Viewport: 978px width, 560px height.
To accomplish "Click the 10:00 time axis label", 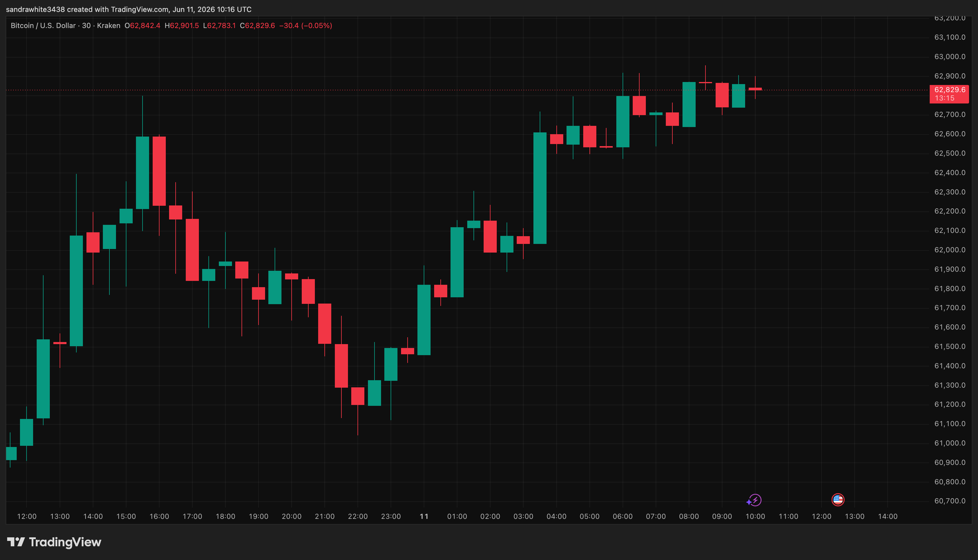I will coord(755,516).
